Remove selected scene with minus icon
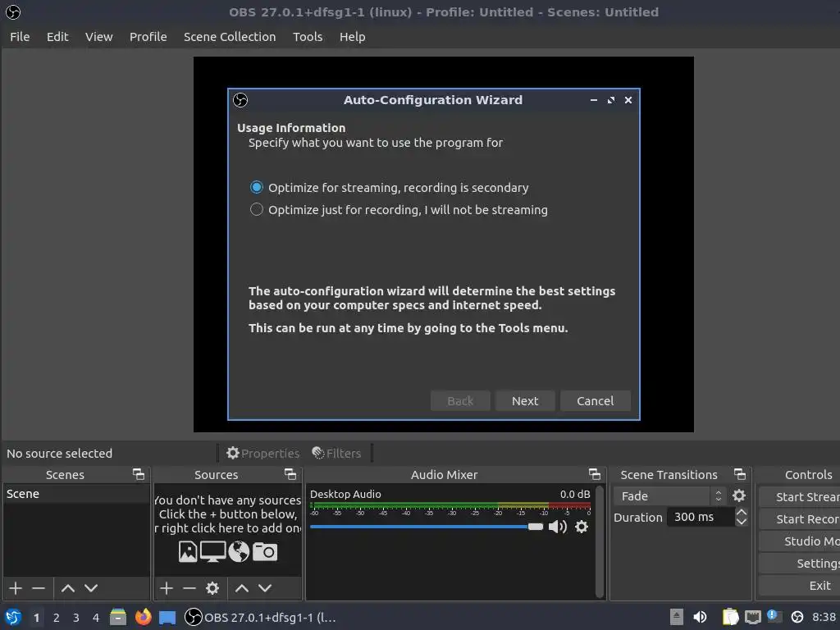Screen dimensions: 840x630 [x=39, y=588]
